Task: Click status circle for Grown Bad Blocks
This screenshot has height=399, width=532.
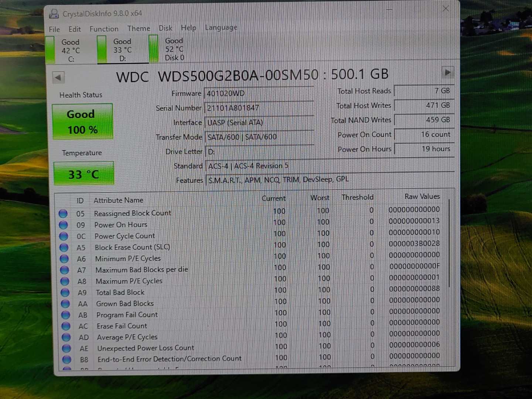Action: [x=65, y=304]
